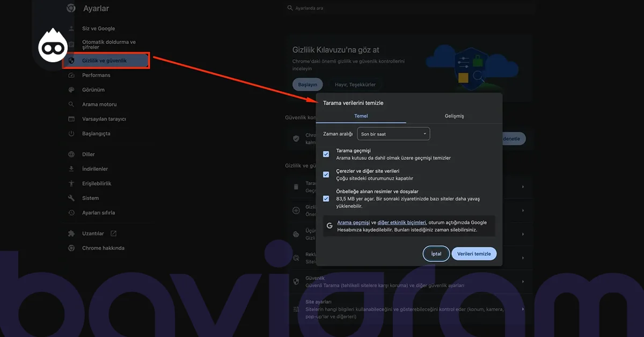Open the Arama geçmişi link
This screenshot has width=644, height=337.
coord(353,222)
